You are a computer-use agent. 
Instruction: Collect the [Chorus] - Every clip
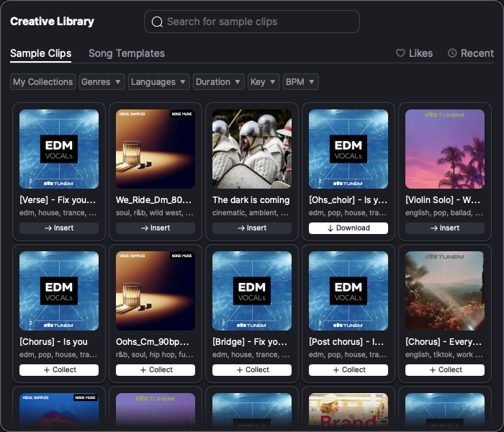[445, 369]
